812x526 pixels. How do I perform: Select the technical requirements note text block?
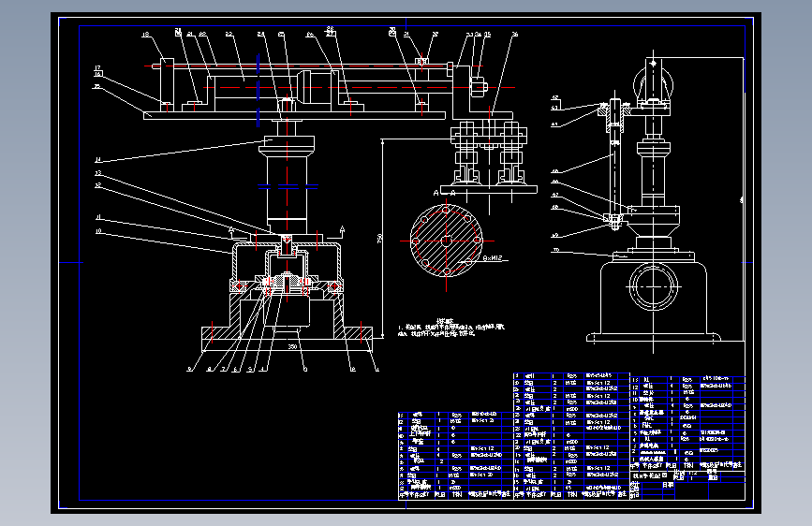click(450, 329)
